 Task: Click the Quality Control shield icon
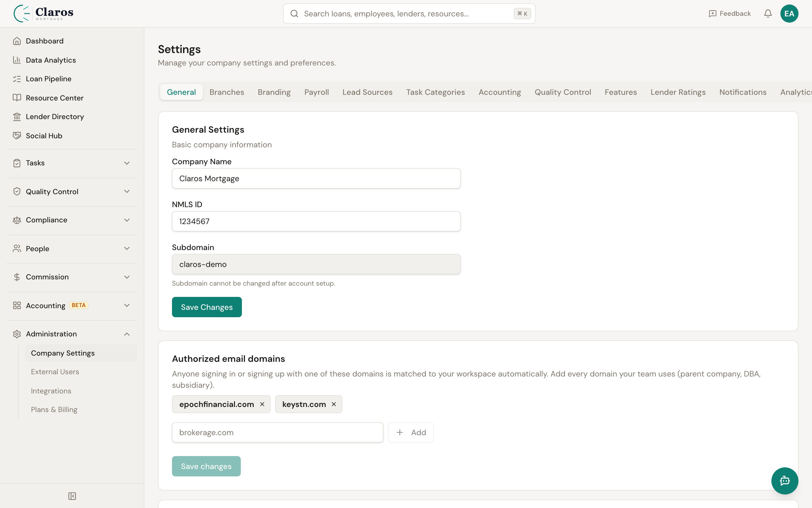[17, 192]
